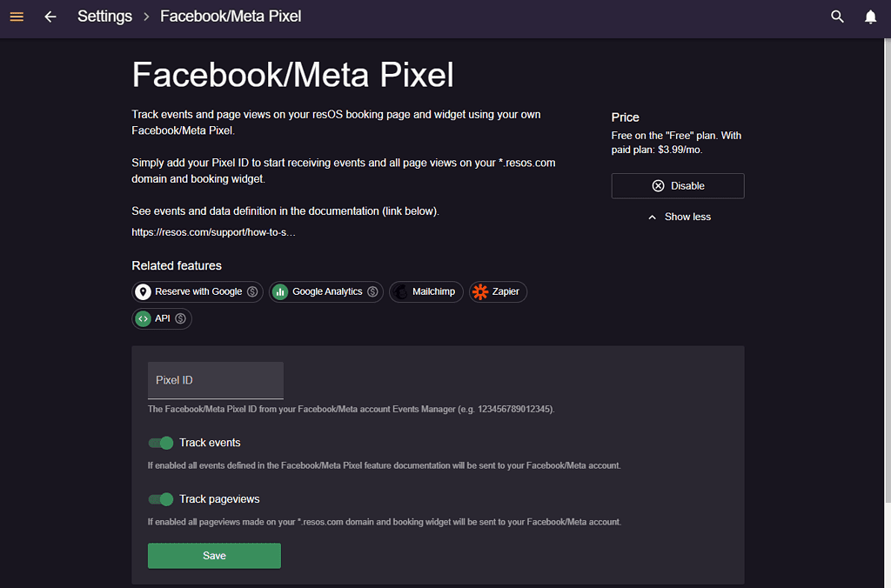Save the pixel settings
The height and width of the screenshot is (588, 891).
(214, 556)
